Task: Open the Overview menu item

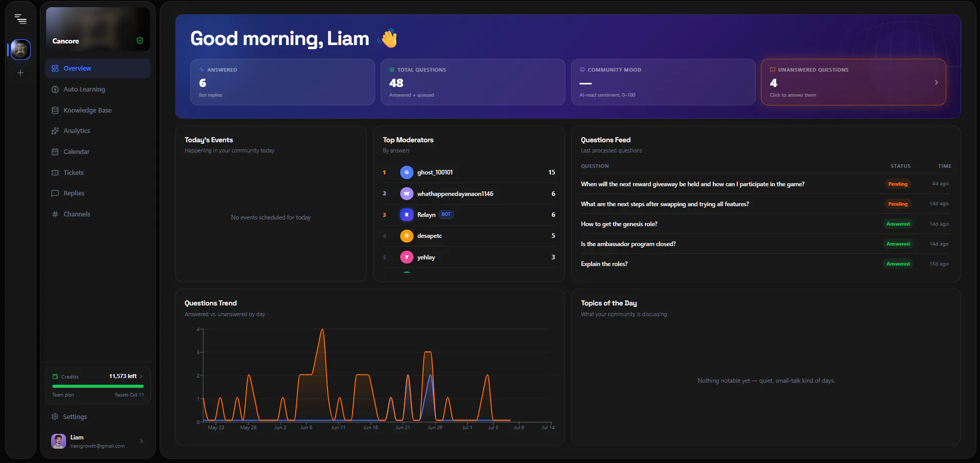Action: click(98, 68)
